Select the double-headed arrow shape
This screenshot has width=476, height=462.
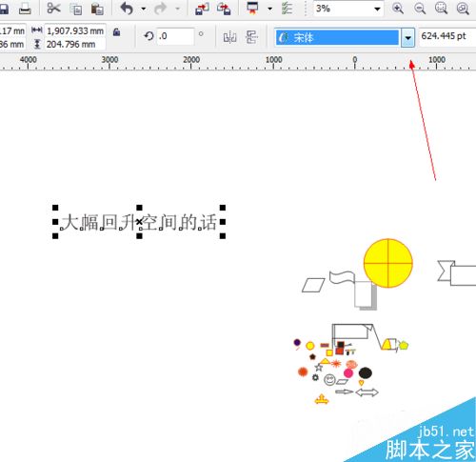(x=367, y=392)
